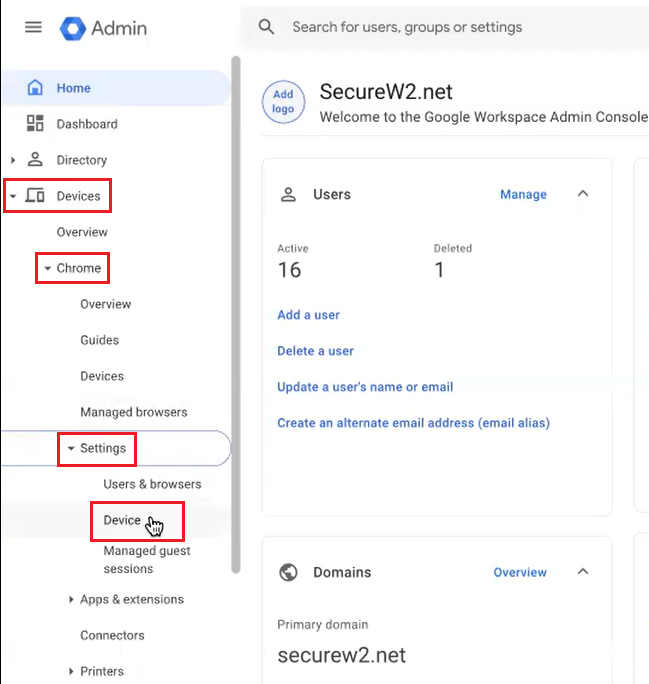
Task: Click the Google Admin logo icon
Action: click(72, 27)
